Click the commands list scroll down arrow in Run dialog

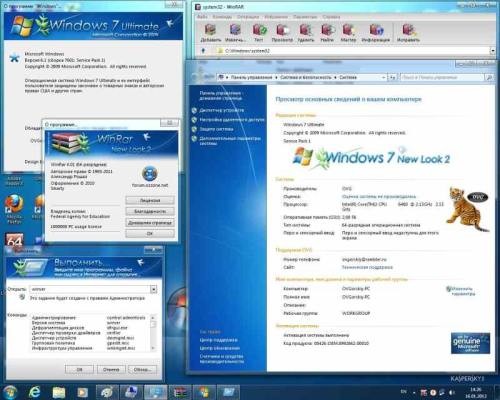tap(153, 348)
